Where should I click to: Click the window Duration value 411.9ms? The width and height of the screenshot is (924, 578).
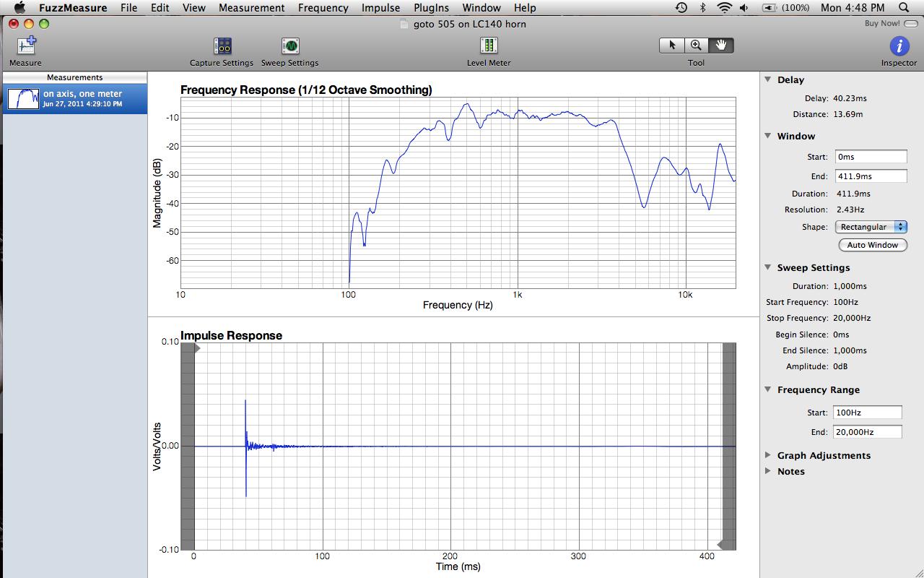(853, 194)
